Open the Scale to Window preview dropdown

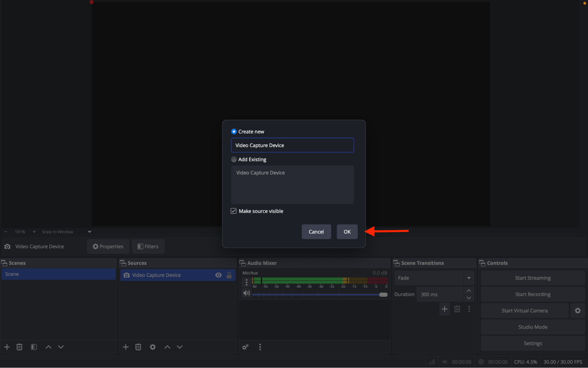coord(89,232)
